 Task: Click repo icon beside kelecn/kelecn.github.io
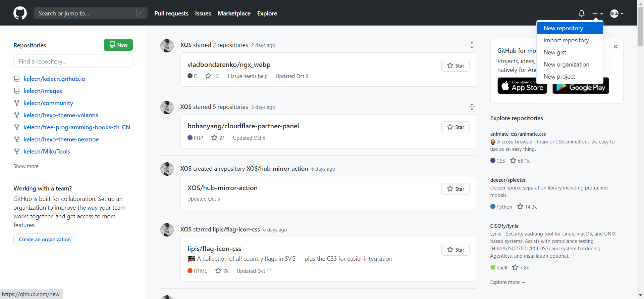click(x=17, y=79)
